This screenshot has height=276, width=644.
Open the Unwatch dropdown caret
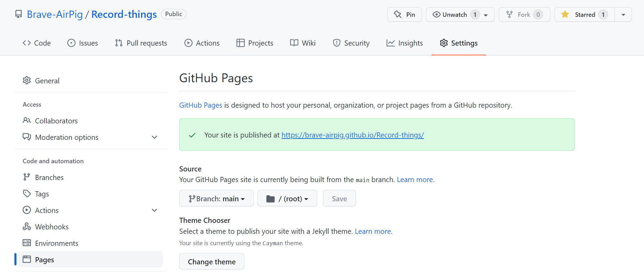(486, 15)
